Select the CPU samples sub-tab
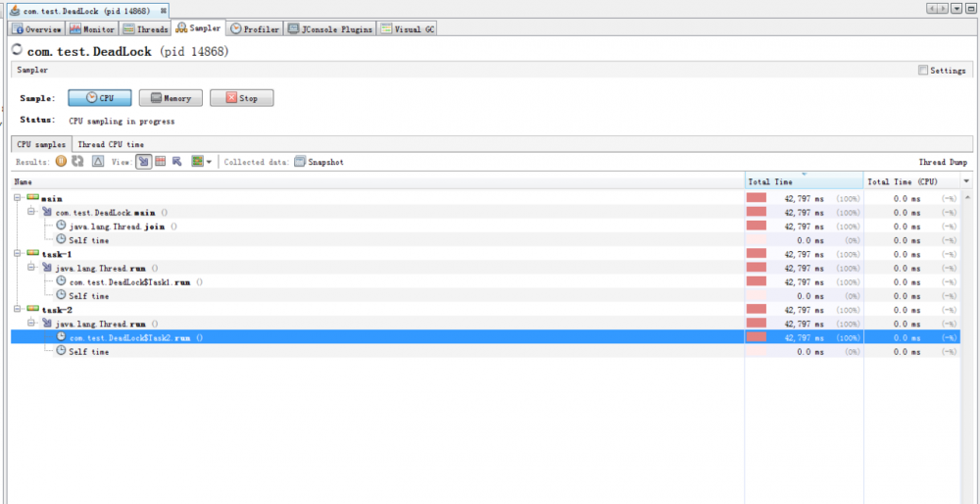 (x=41, y=144)
